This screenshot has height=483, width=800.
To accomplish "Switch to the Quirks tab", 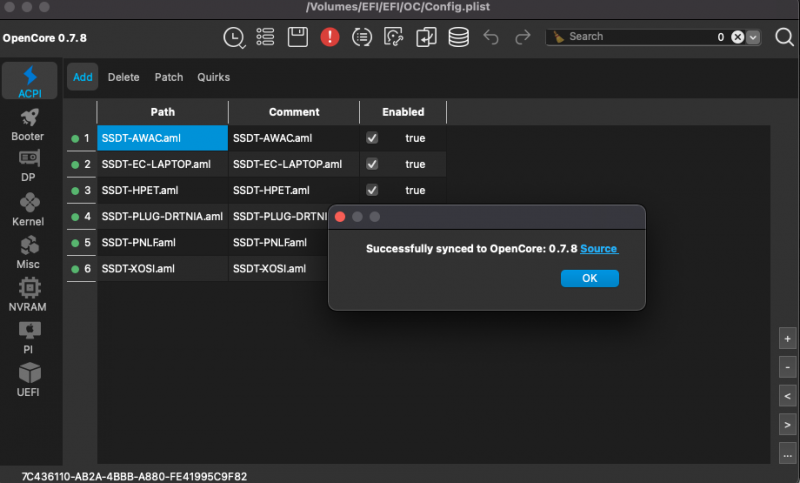I will pos(214,77).
